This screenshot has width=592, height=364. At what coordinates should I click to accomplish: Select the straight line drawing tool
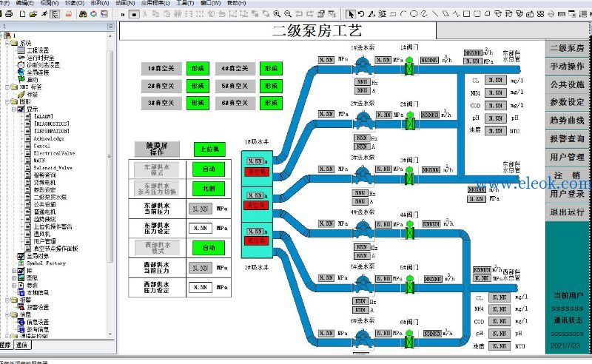[435, 14]
